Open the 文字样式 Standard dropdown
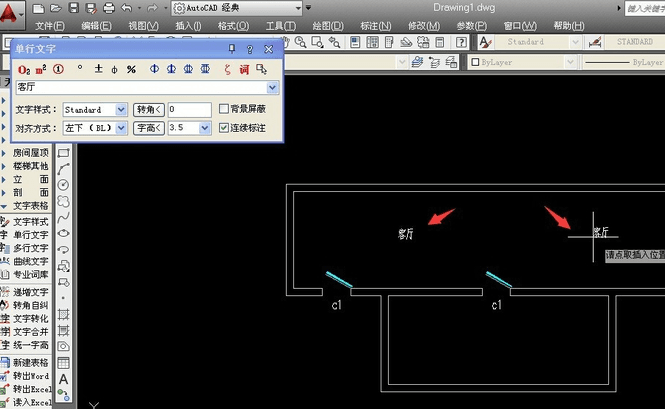 (x=121, y=110)
